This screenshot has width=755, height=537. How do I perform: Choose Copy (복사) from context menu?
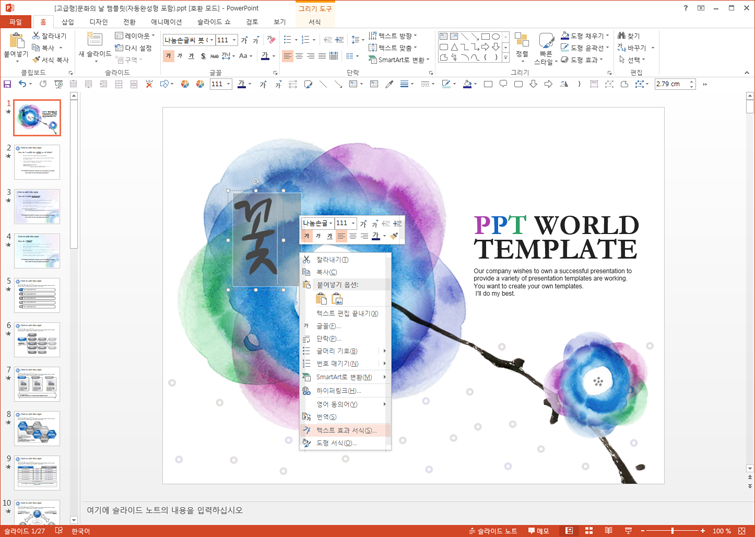point(345,272)
